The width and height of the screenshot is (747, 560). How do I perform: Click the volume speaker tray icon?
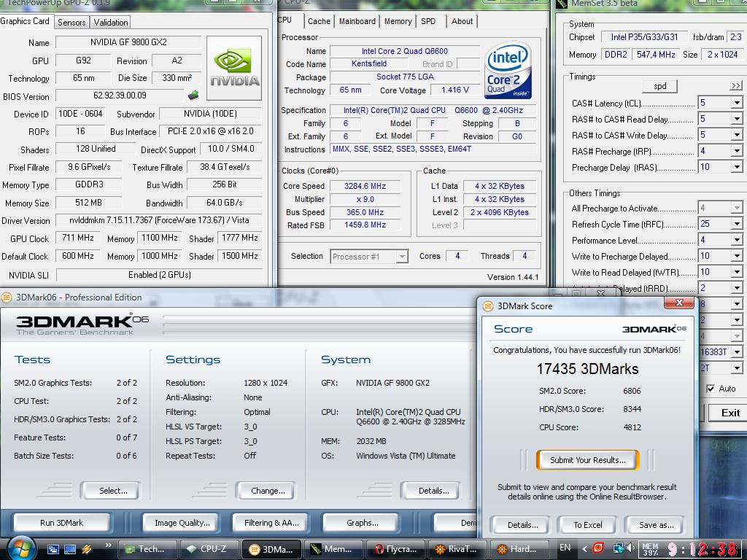[630, 548]
